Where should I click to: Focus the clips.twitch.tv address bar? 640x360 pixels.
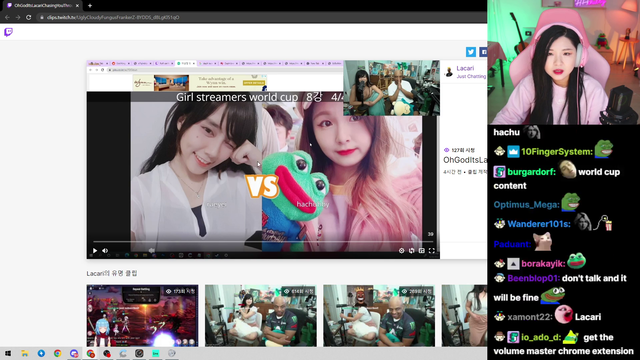point(261,17)
